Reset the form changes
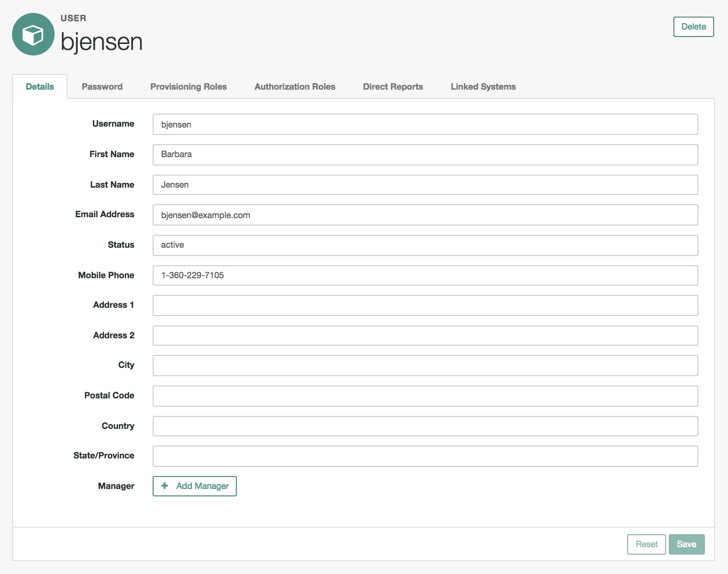Viewport: 728px width, 574px height. click(646, 544)
